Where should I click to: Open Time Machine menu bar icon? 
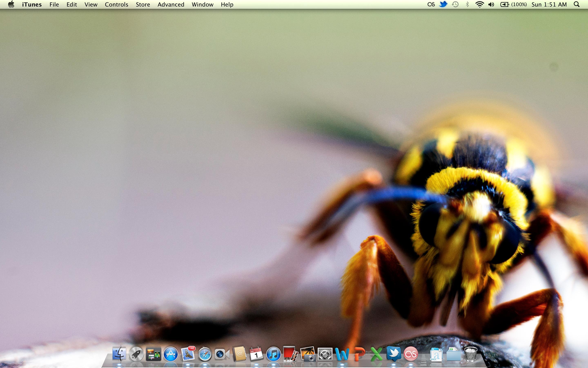(x=455, y=4)
